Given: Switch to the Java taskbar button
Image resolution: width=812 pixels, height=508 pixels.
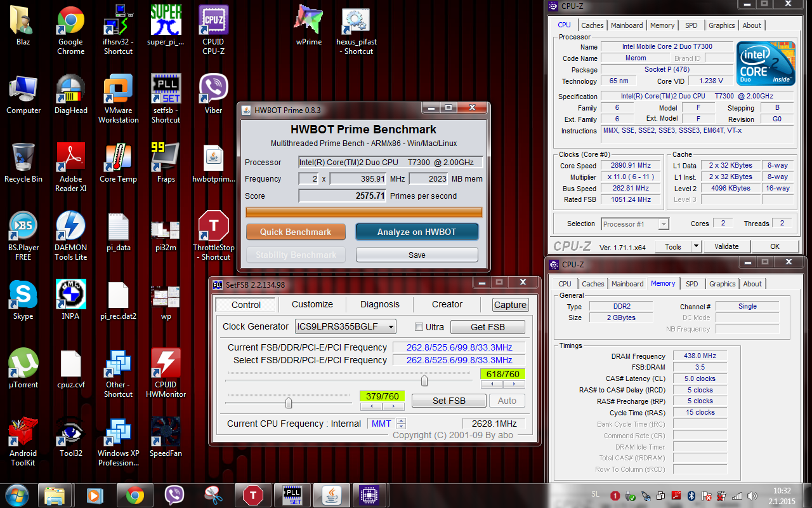Looking at the screenshot, I should pos(331,495).
